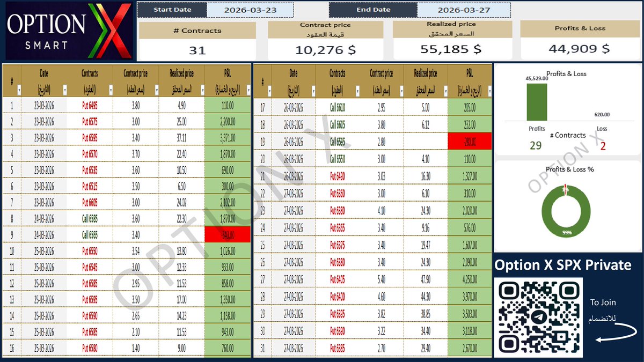Open Contracts filter arrow in rows 1-16 table
Image resolution: width=644 pixels, height=362 pixels.
pyautogui.click(x=110, y=90)
